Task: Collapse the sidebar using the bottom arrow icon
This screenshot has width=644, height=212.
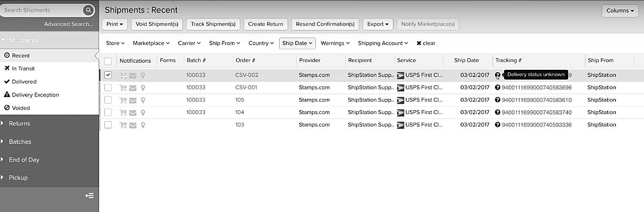Action: 90,195
